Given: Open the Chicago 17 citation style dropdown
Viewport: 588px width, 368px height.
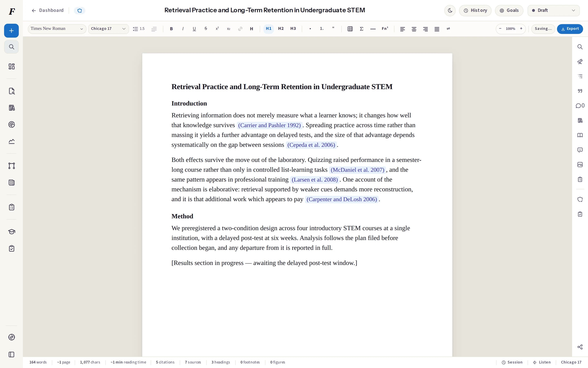Looking at the screenshot, I should pyautogui.click(x=108, y=29).
